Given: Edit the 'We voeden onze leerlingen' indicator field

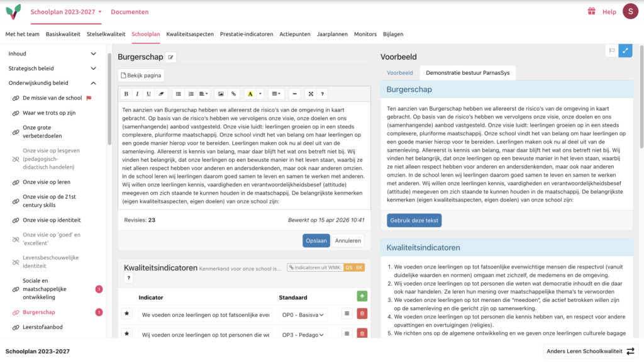Looking at the screenshot, I should [206, 315].
